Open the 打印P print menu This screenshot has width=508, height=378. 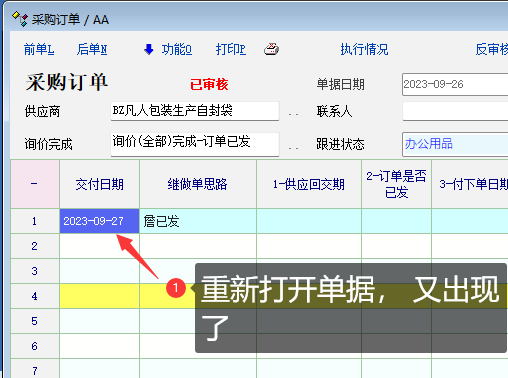pos(231,49)
